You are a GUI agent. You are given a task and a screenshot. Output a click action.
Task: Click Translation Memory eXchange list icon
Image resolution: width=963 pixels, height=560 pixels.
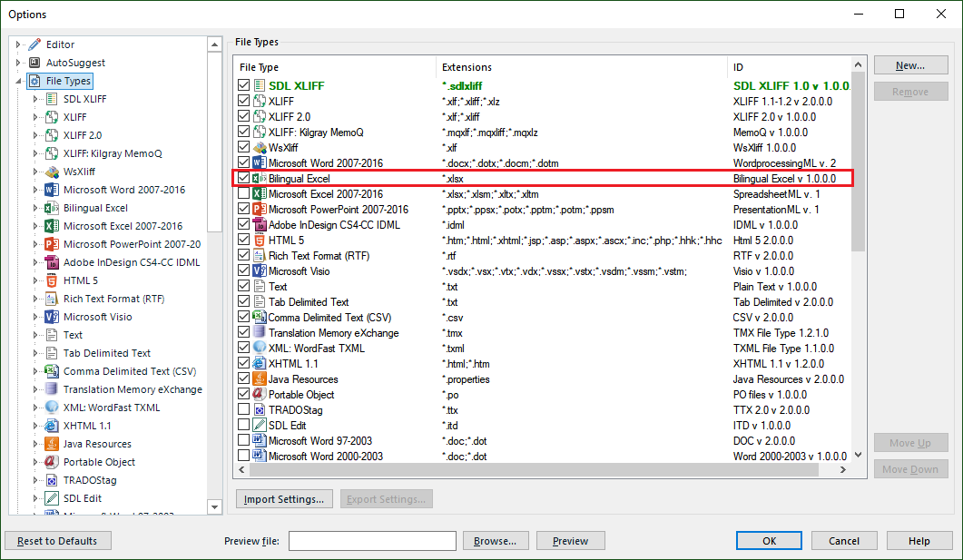point(260,333)
